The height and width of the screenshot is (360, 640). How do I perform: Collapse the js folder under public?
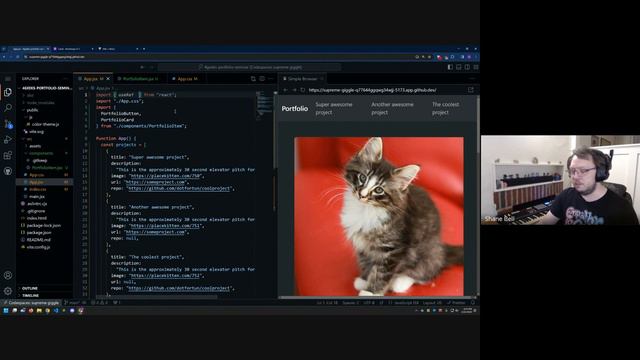[x=30, y=117]
